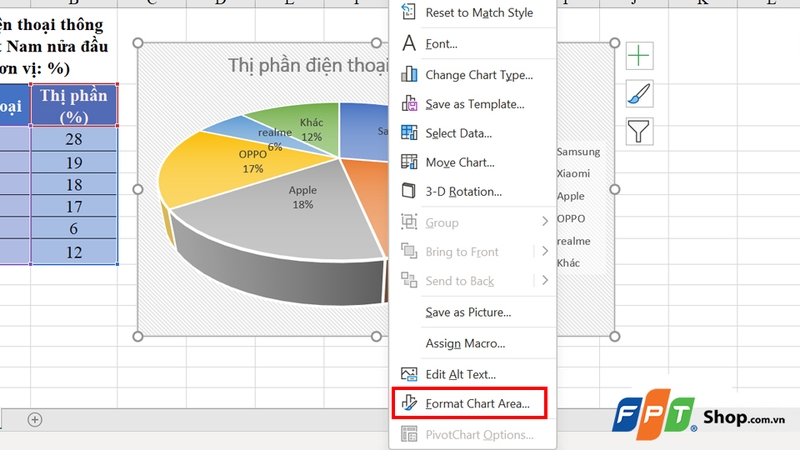This screenshot has width=800, height=450.
Task: Select table cell with value 12
Action: pyautogui.click(x=74, y=252)
